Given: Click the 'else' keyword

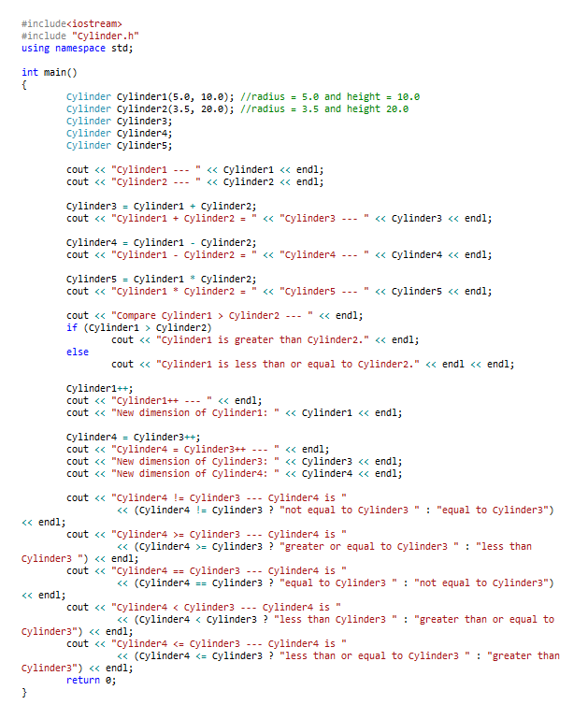Looking at the screenshot, I should pyautogui.click(x=78, y=352).
